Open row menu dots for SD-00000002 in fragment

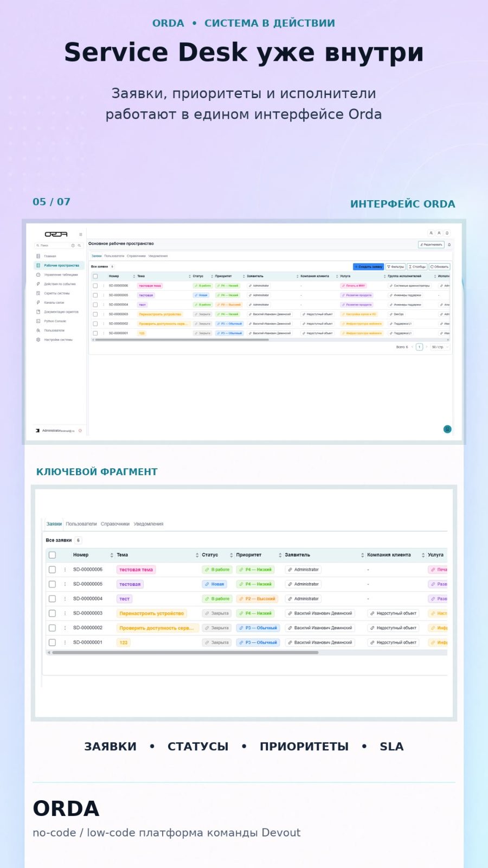click(x=65, y=628)
